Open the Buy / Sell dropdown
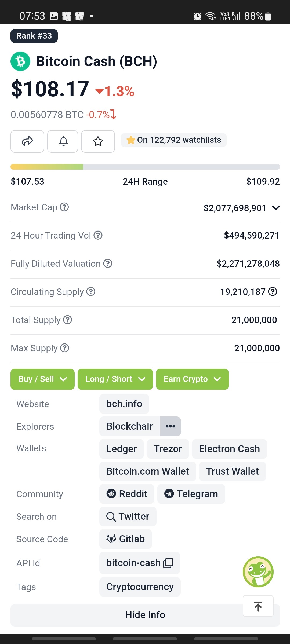The width and height of the screenshot is (290, 644). (x=42, y=379)
